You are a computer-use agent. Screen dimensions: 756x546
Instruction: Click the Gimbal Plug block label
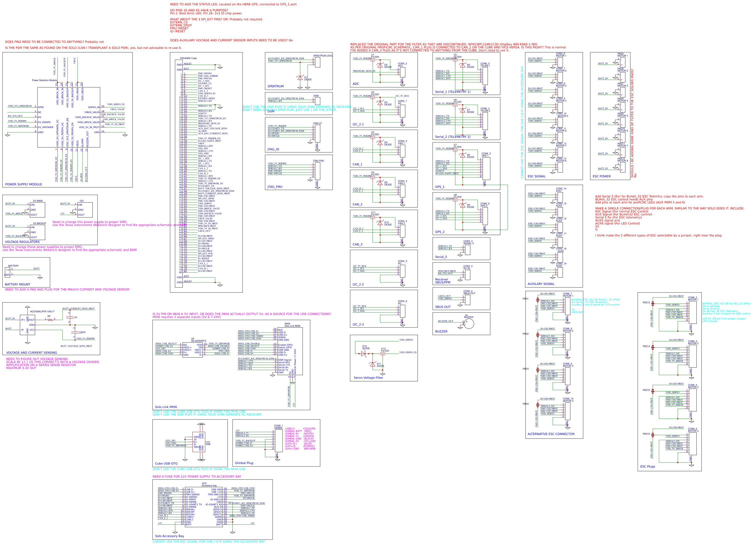tap(244, 463)
